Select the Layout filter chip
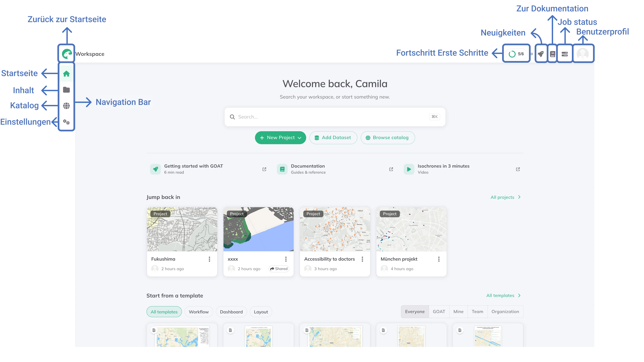644x362 pixels. point(261,312)
